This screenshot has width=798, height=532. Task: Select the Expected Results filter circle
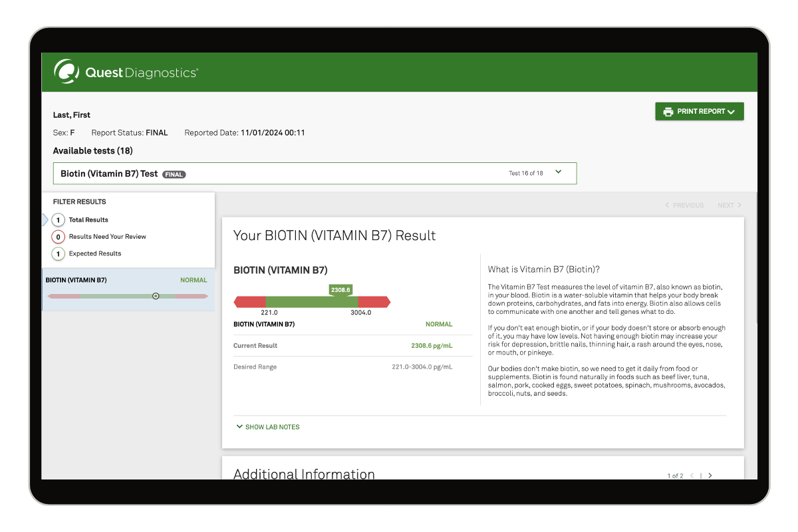coord(59,254)
